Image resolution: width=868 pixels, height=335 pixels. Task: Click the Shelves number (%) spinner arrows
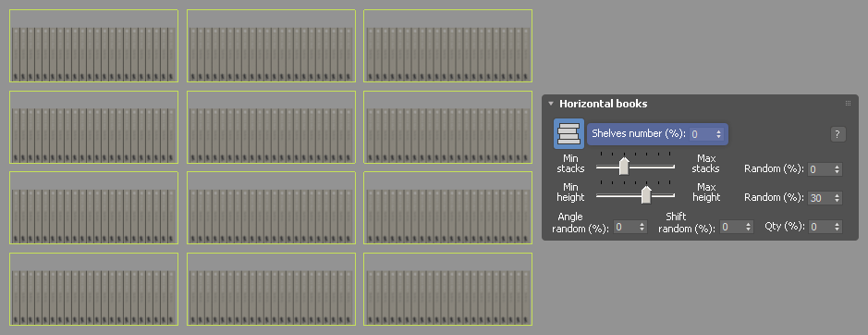719,133
